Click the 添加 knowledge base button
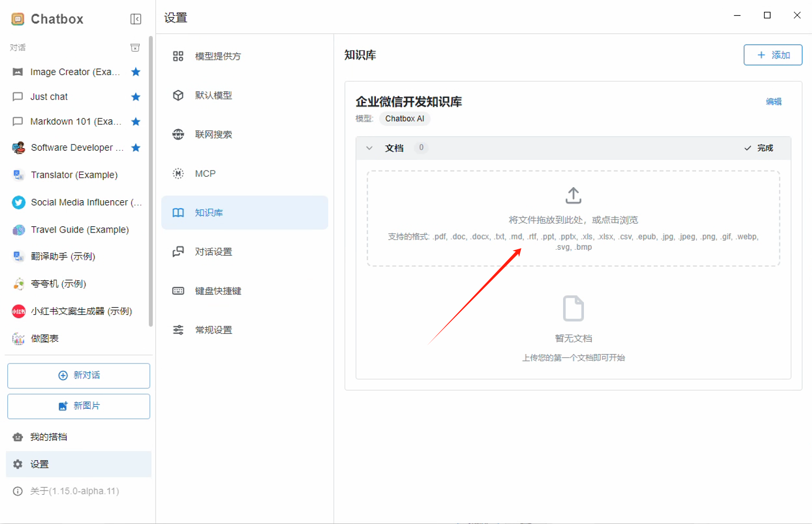 tap(772, 55)
